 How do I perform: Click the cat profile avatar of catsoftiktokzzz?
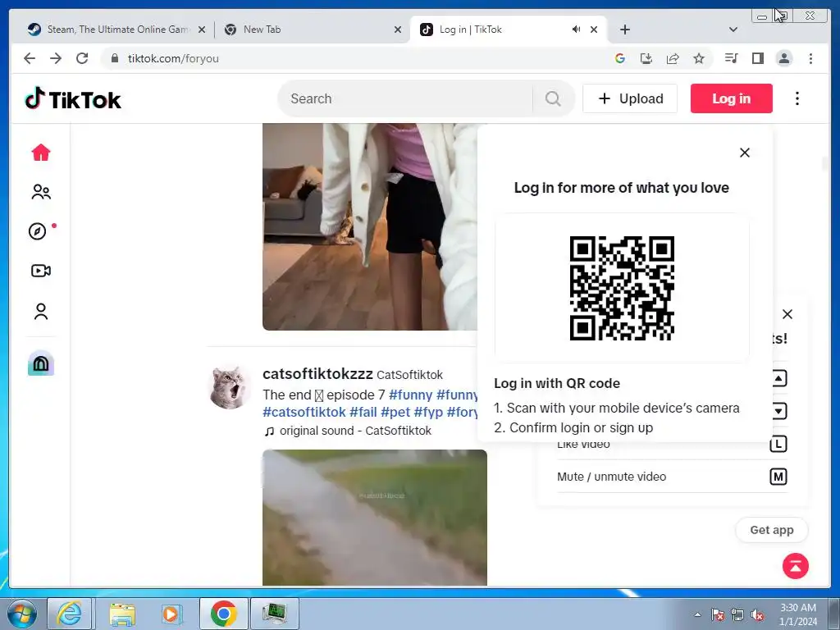pyautogui.click(x=230, y=388)
